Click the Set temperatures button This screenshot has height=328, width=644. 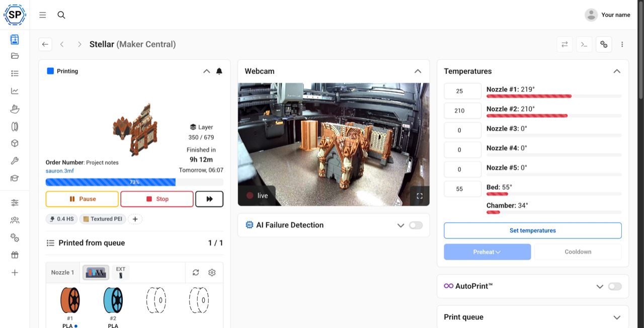pyautogui.click(x=533, y=230)
